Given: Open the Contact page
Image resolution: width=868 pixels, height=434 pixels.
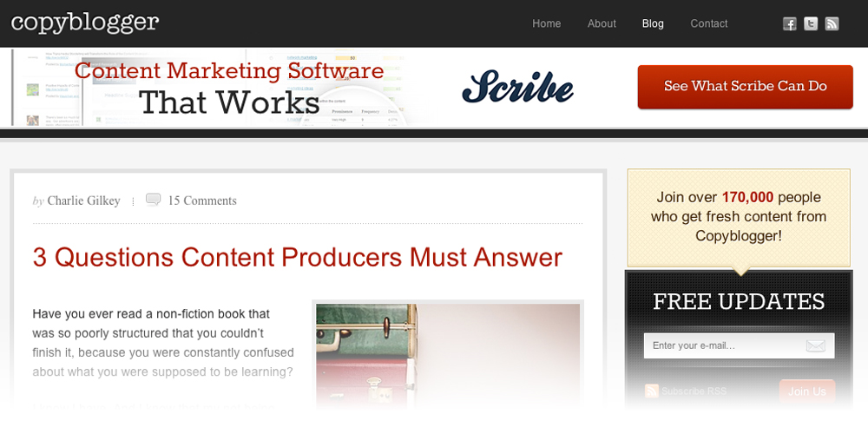Looking at the screenshot, I should [708, 23].
